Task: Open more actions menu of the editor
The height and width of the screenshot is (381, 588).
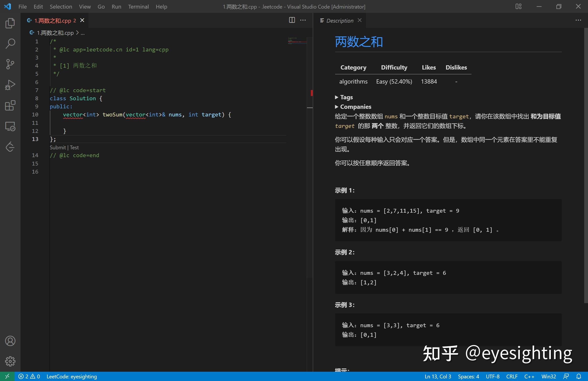Action: tap(303, 20)
